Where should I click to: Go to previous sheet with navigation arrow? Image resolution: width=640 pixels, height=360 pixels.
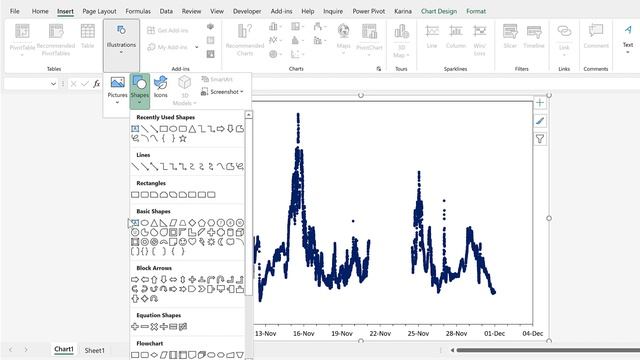click(11, 350)
